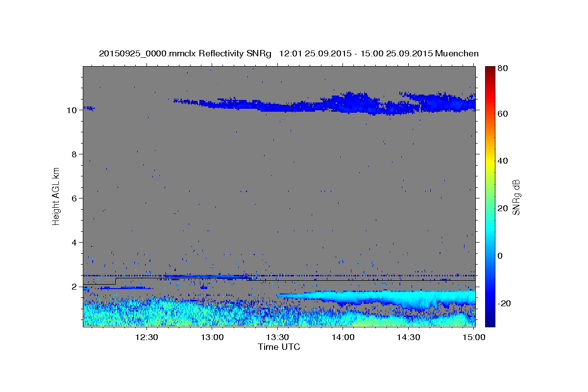Click the colorbar value 20
588x392 pixels.
[504, 208]
